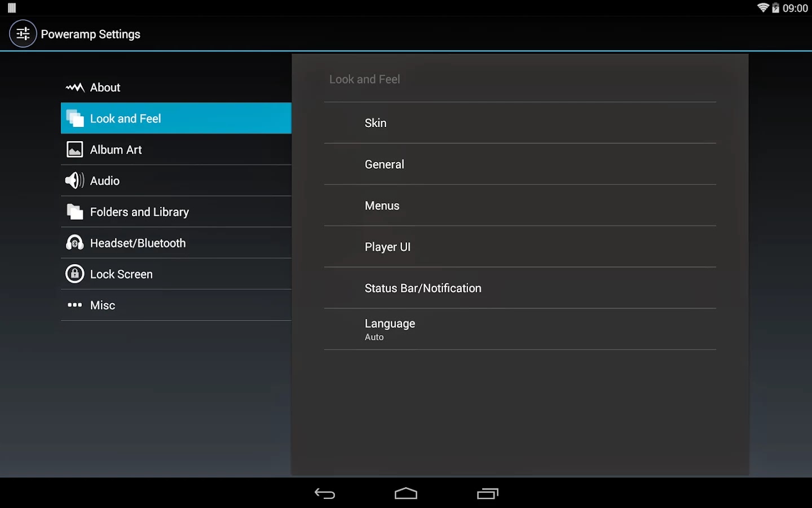This screenshot has height=508, width=812.
Task: Click the Audio speaker icon
Action: pyautogui.click(x=75, y=181)
